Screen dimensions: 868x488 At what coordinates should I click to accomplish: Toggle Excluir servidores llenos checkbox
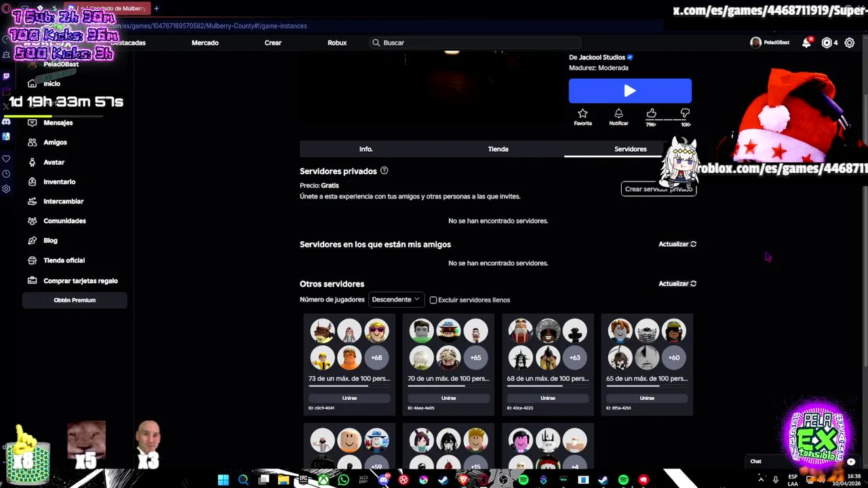coord(433,300)
